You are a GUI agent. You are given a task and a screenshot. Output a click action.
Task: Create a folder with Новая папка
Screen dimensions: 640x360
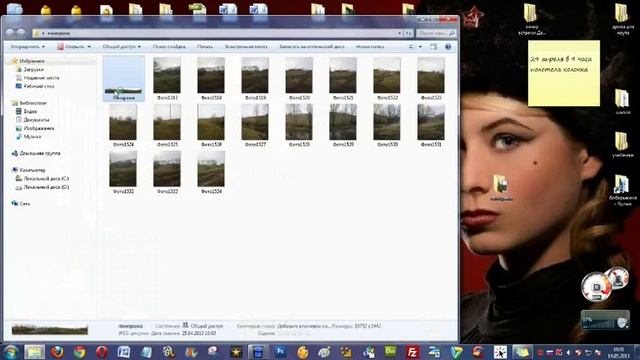click(x=369, y=47)
